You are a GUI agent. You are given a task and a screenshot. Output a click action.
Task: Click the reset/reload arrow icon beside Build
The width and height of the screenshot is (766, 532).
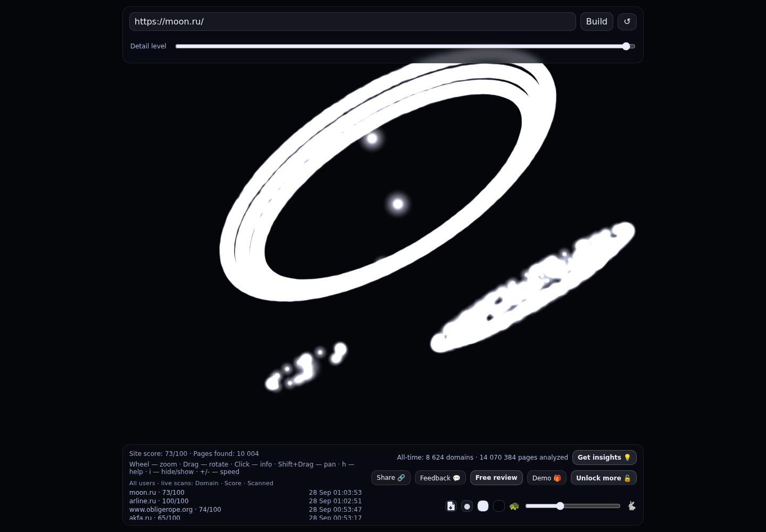pyautogui.click(x=627, y=22)
